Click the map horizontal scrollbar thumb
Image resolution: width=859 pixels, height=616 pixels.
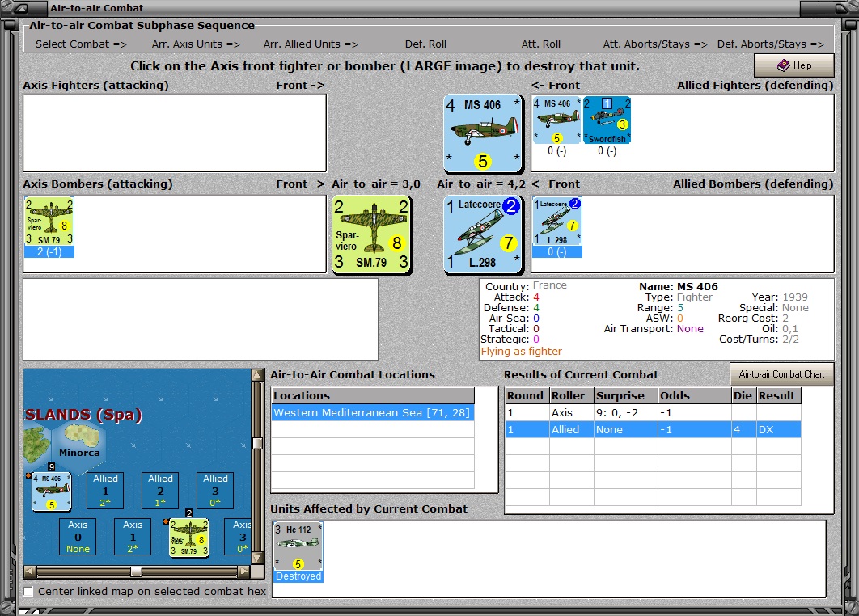[136, 572]
